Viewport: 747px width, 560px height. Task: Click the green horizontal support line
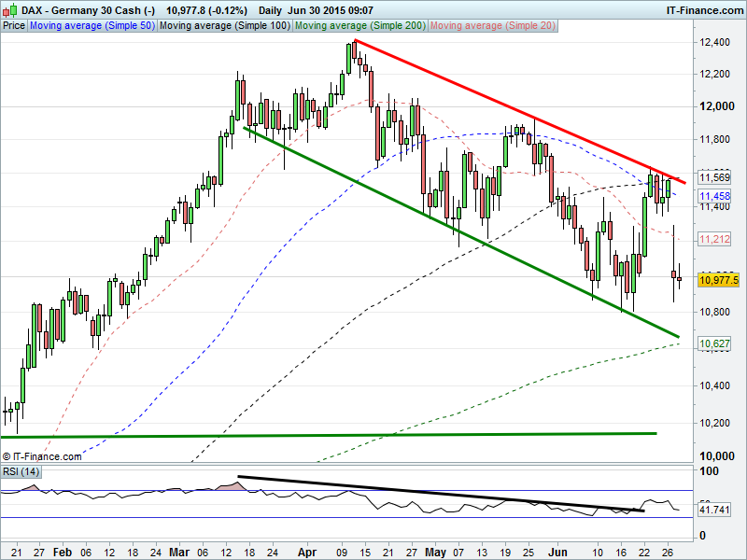327,435
